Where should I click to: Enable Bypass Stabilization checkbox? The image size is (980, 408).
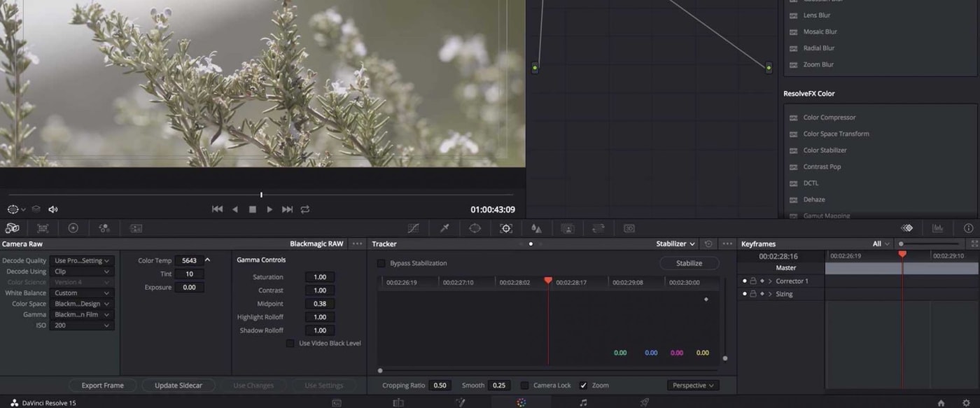click(381, 263)
